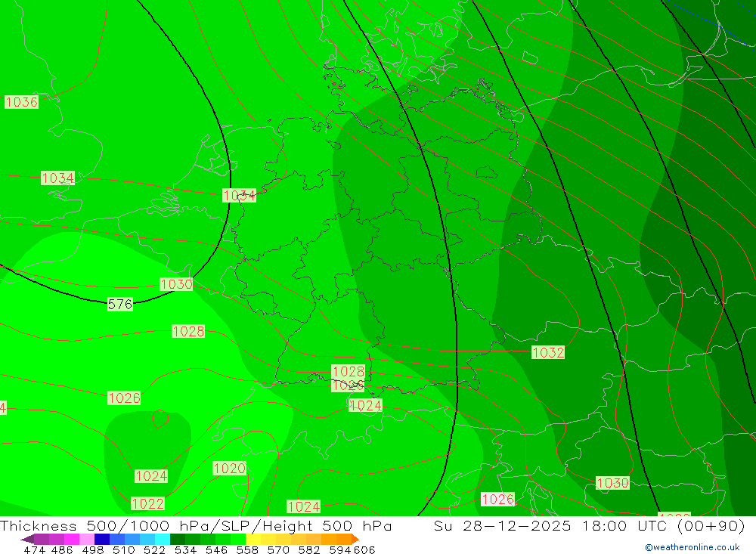
Task: Select the light pink legend swatch before dark blue
Action: (87, 539)
